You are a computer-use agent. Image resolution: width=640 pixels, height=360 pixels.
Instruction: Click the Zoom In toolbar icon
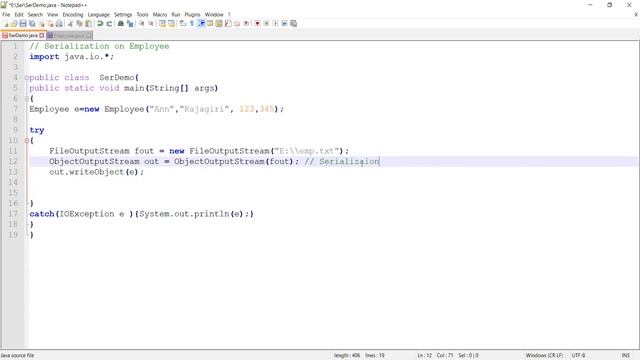tap(141, 24)
